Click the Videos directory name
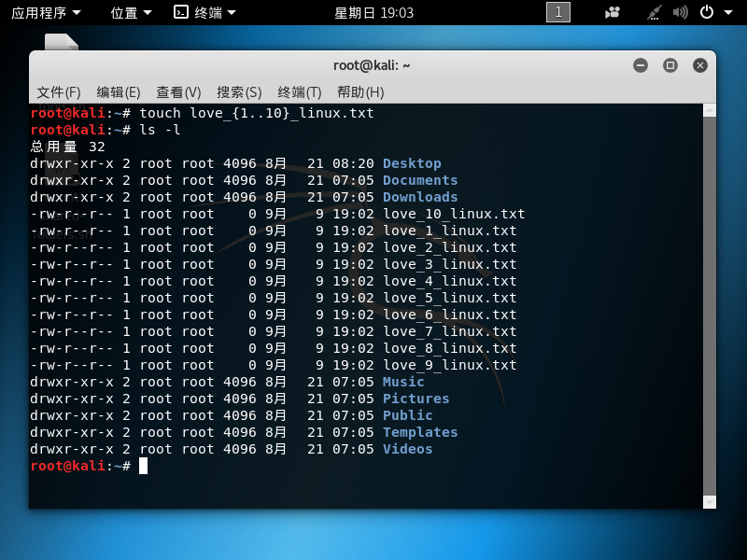Image resolution: width=747 pixels, height=560 pixels. [408, 449]
